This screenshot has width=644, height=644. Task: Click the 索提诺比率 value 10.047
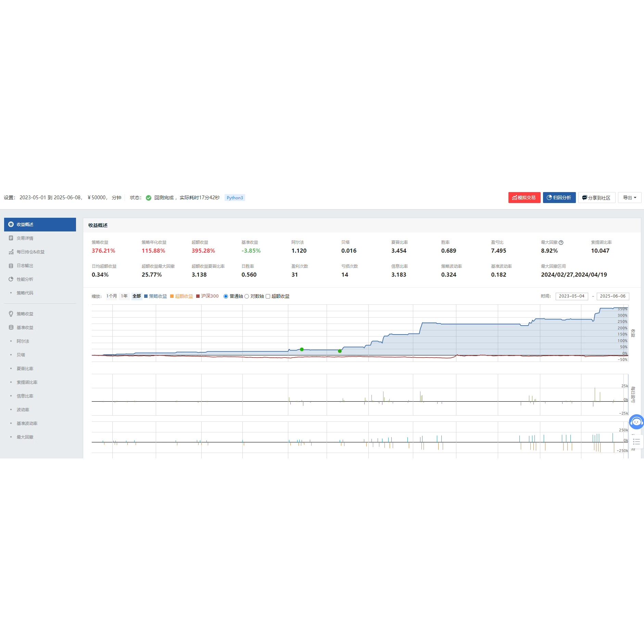pyautogui.click(x=600, y=251)
